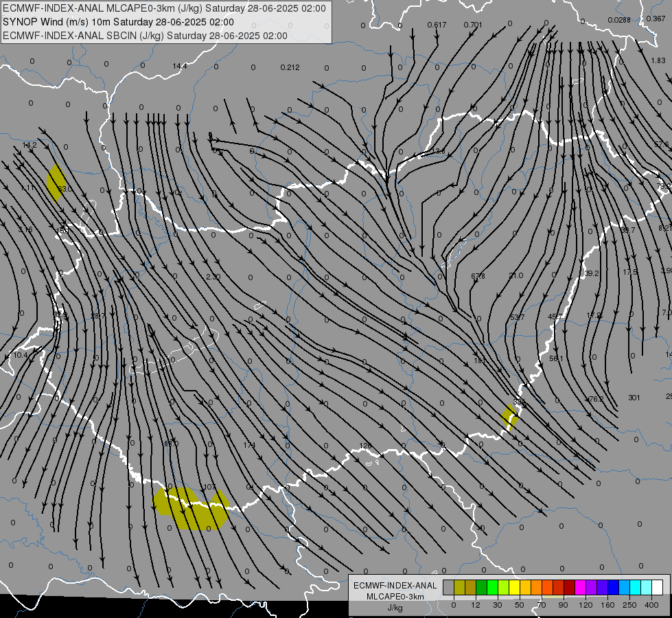672x618 pixels.
Task: Click the map value '53.7'
Action: [518, 317]
